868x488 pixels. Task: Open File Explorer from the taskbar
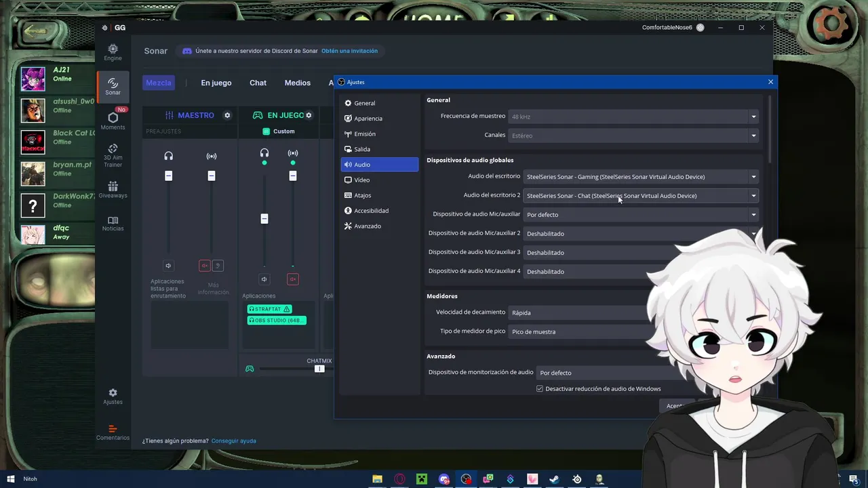point(377,479)
